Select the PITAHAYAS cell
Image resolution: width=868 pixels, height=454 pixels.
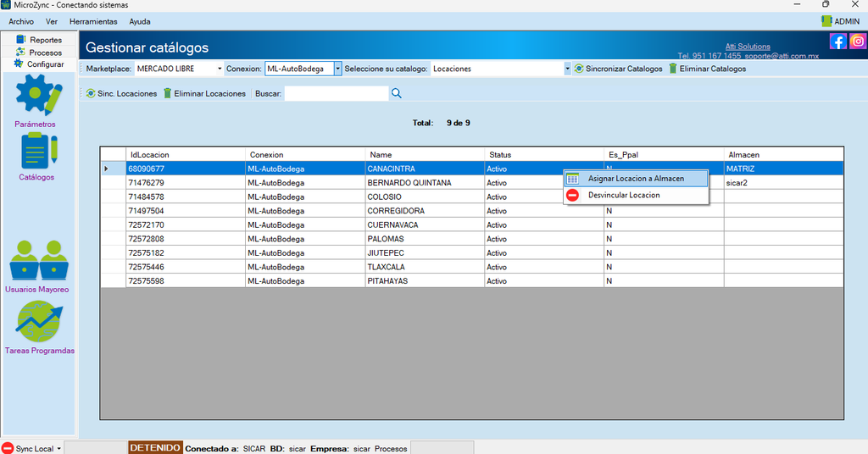pyautogui.click(x=425, y=281)
